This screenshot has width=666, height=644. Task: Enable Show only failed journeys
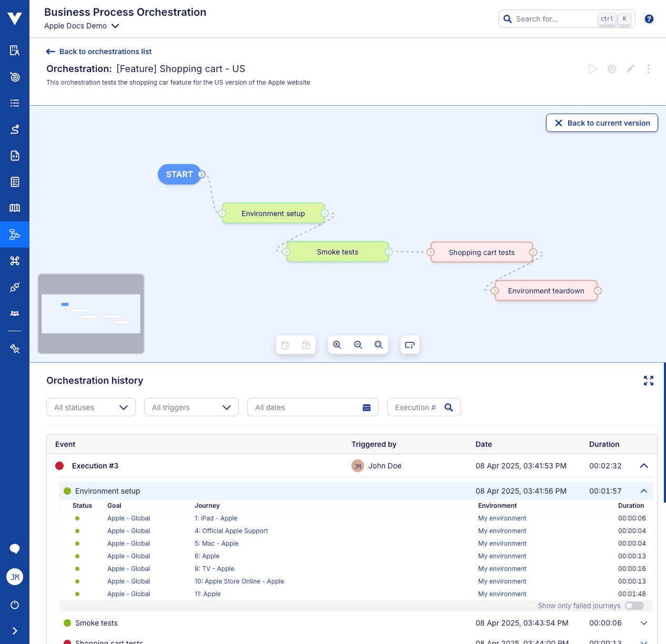pos(634,606)
